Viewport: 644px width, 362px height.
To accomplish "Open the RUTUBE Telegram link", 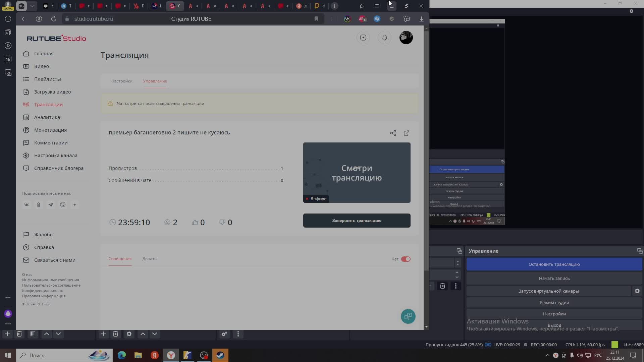I will coord(51,205).
